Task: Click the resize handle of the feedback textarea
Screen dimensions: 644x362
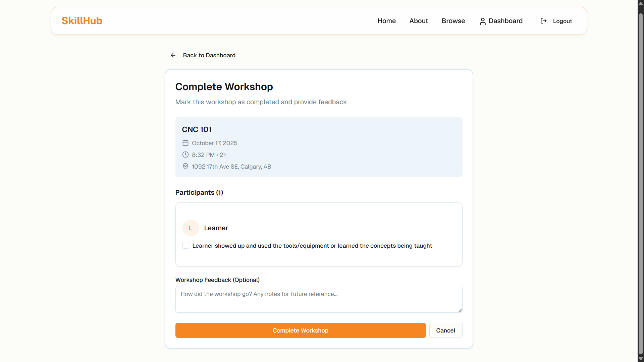Action: [460, 310]
